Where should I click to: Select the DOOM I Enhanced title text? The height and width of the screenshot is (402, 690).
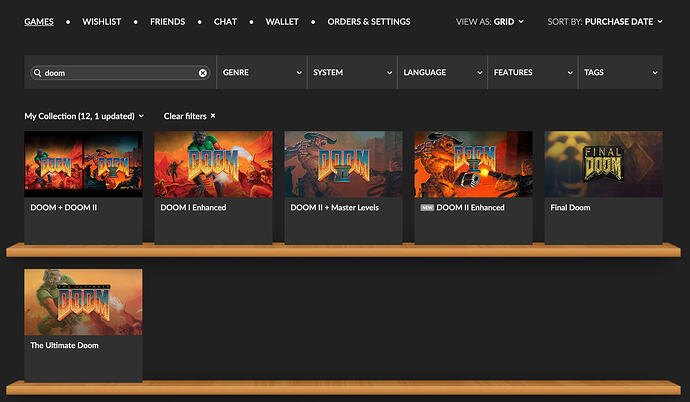pyautogui.click(x=193, y=208)
